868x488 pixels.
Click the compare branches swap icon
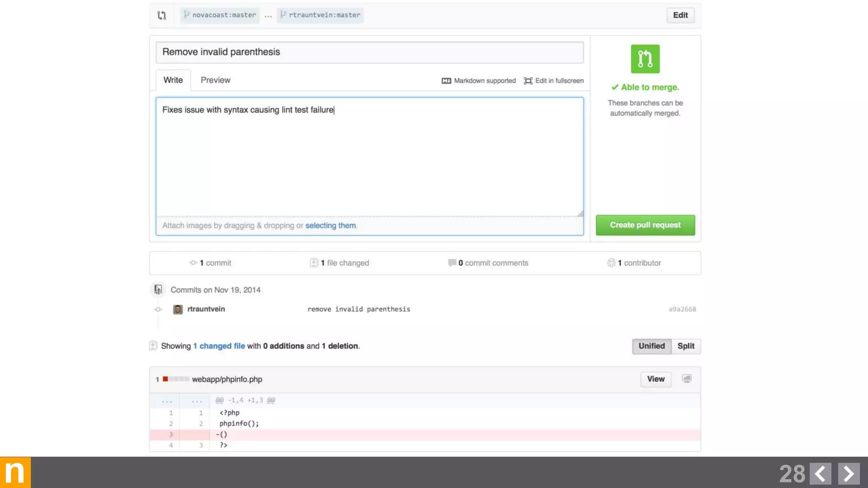(161, 15)
